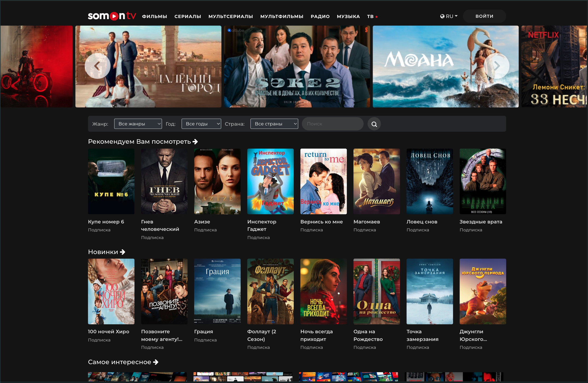Go to previous carousel slide

(x=97, y=66)
